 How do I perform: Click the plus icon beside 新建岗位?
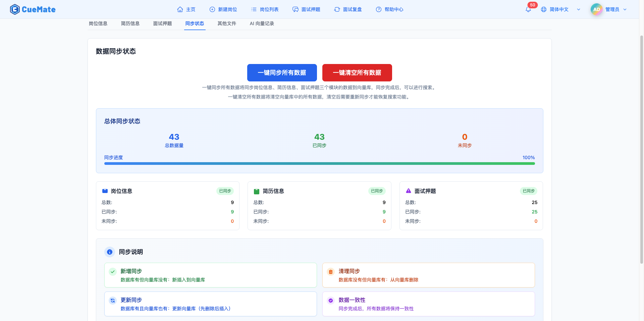point(211,9)
